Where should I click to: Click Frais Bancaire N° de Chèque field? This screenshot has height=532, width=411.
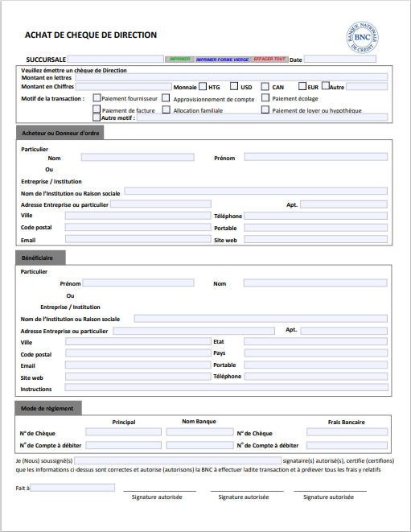(347, 432)
